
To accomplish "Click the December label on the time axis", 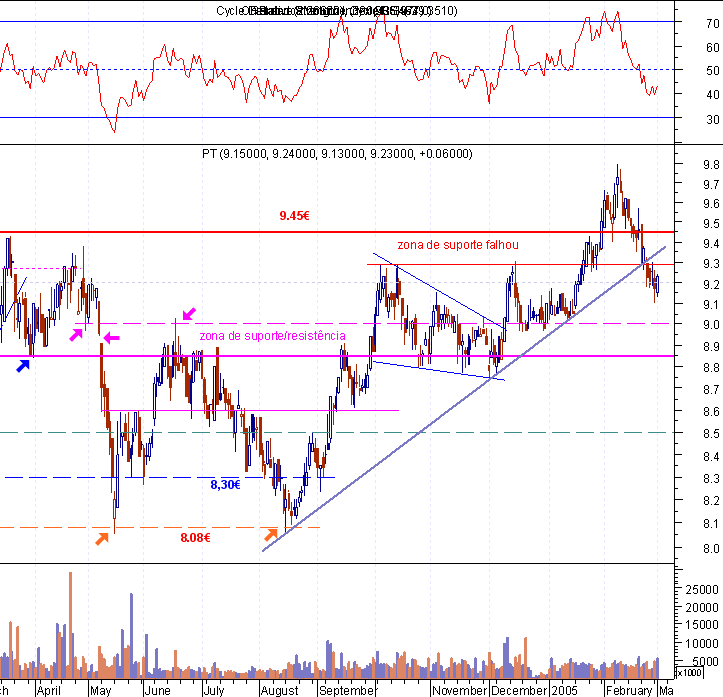I will [519, 690].
